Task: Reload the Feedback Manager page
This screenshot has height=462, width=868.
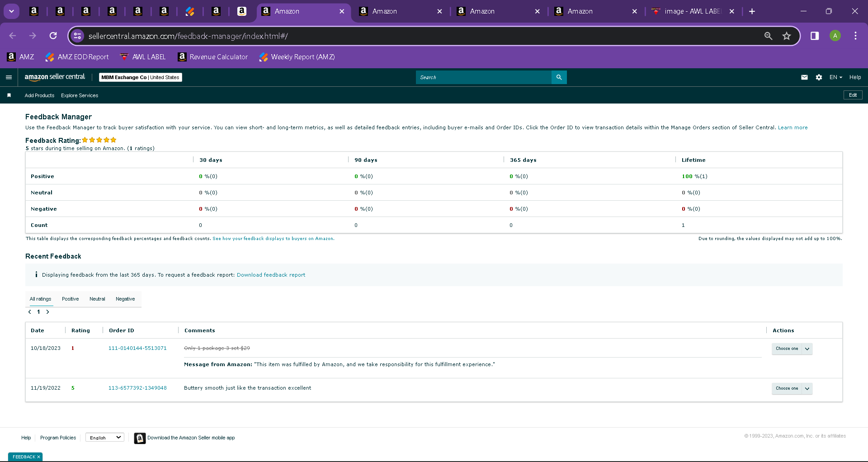Action: 53,36
